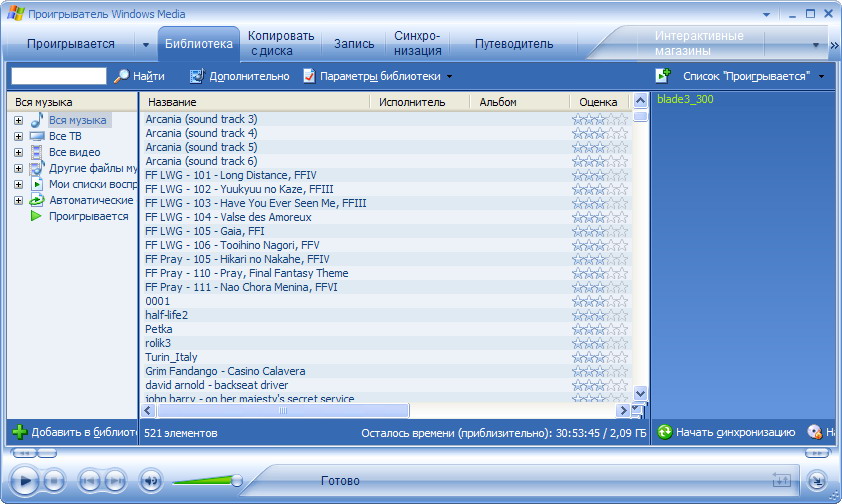This screenshot has width=842, height=504.
Task: Go to previous track button
Action: [89, 481]
